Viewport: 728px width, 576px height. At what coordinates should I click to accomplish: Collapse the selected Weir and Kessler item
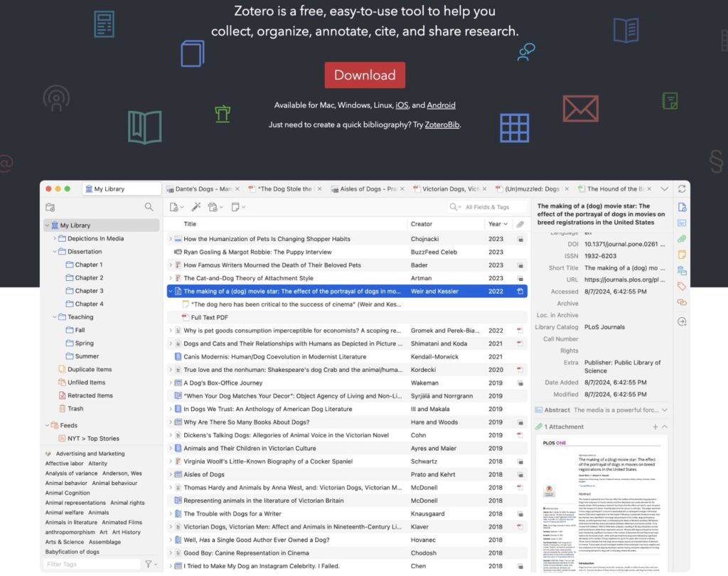coord(171,292)
